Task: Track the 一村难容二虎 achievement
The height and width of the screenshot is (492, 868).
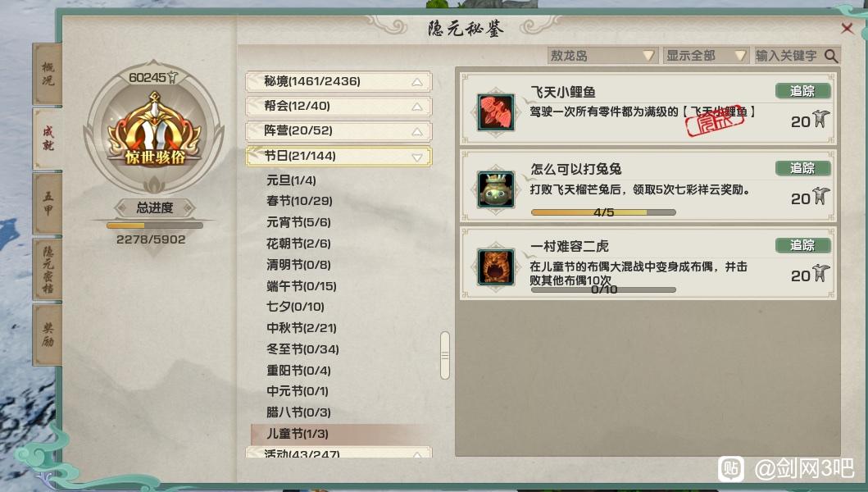Action: point(802,245)
